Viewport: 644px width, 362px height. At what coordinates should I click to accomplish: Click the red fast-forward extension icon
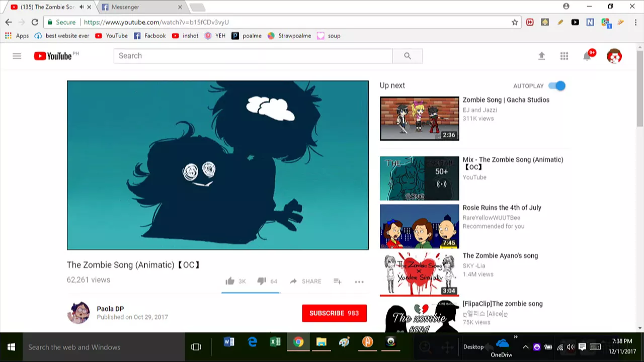tap(530, 22)
